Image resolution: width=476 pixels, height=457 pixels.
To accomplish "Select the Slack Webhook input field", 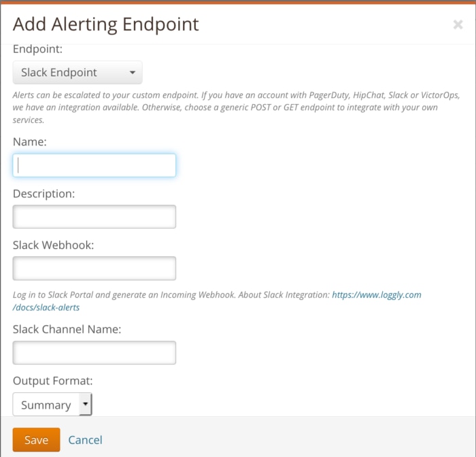I will point(95,268).
